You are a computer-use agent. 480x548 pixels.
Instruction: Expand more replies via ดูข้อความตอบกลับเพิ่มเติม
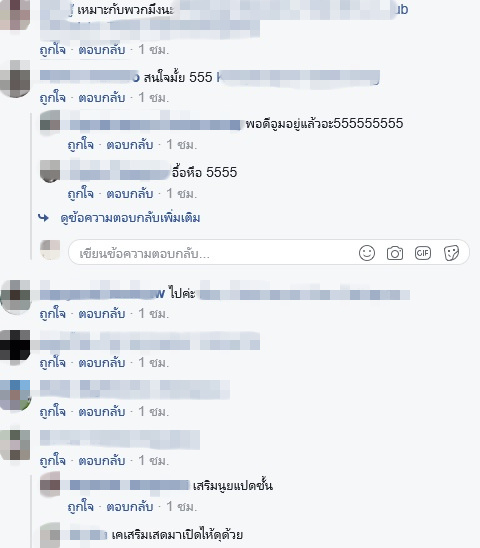point(130,218)
